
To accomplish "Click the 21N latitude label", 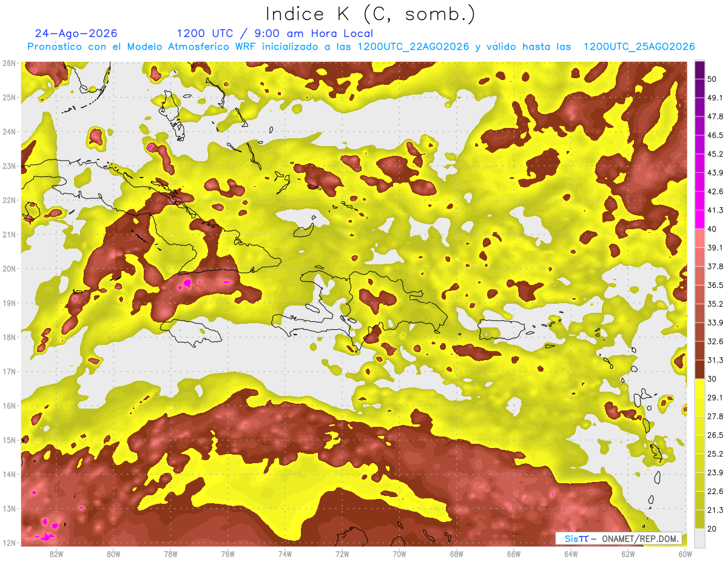I will [9, 234].
